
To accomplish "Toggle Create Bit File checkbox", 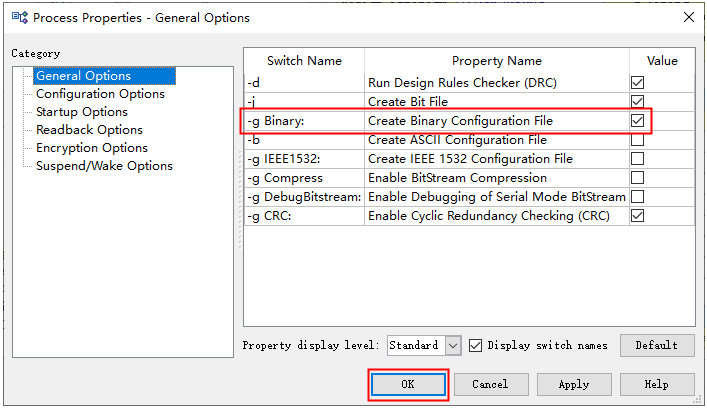I will click(x=637, y=102).
